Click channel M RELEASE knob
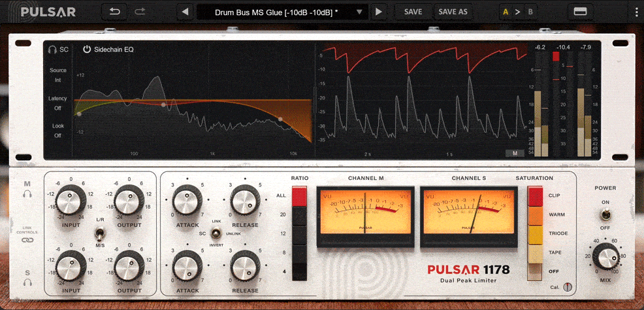644x310 pixels. (x=245, y=201)
